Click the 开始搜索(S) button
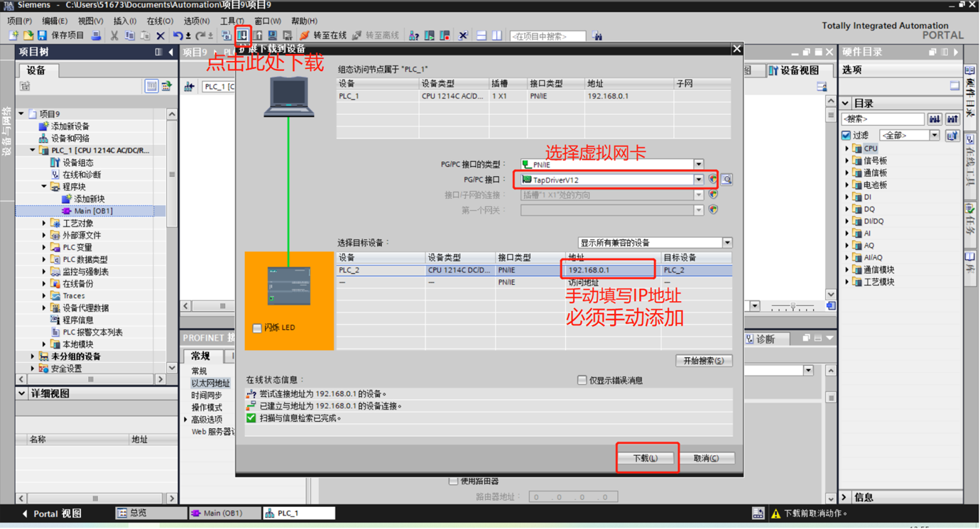 [704, 361]
